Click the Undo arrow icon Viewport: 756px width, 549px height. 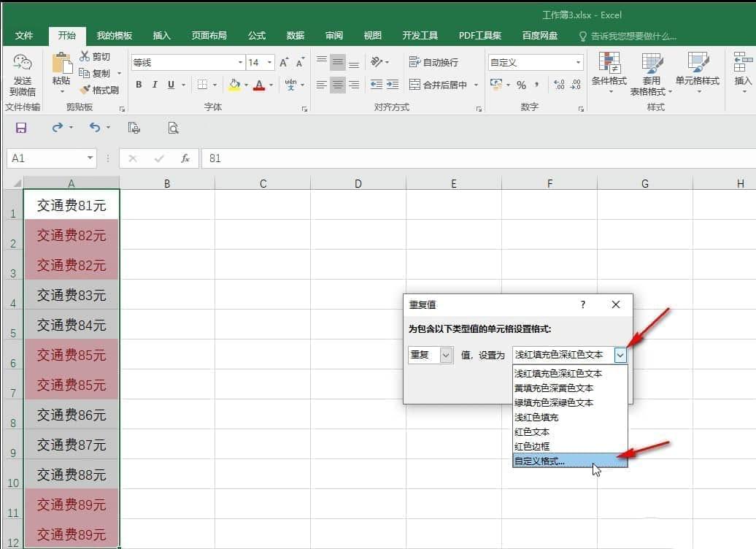click(95, 127)
